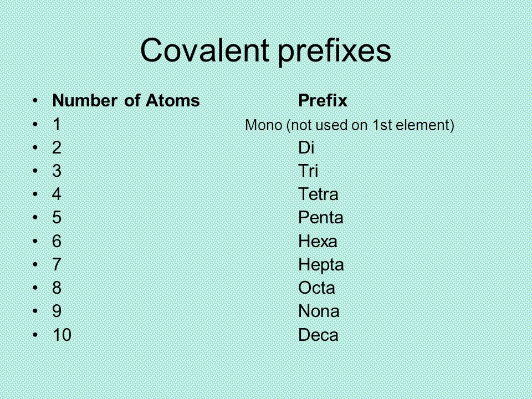Select the 'Hexa' prefix text
Viewport: 532px width, 399px height.
coord(318,241)
